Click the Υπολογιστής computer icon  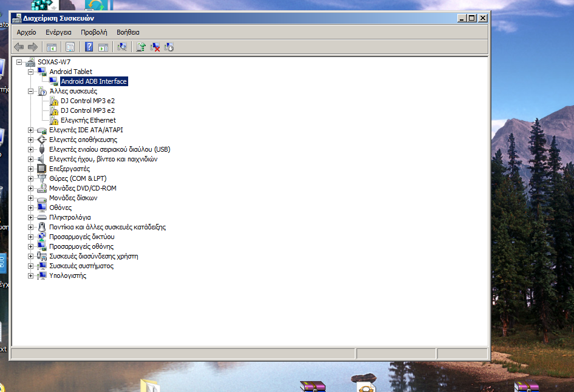click(x=42, y=275)
